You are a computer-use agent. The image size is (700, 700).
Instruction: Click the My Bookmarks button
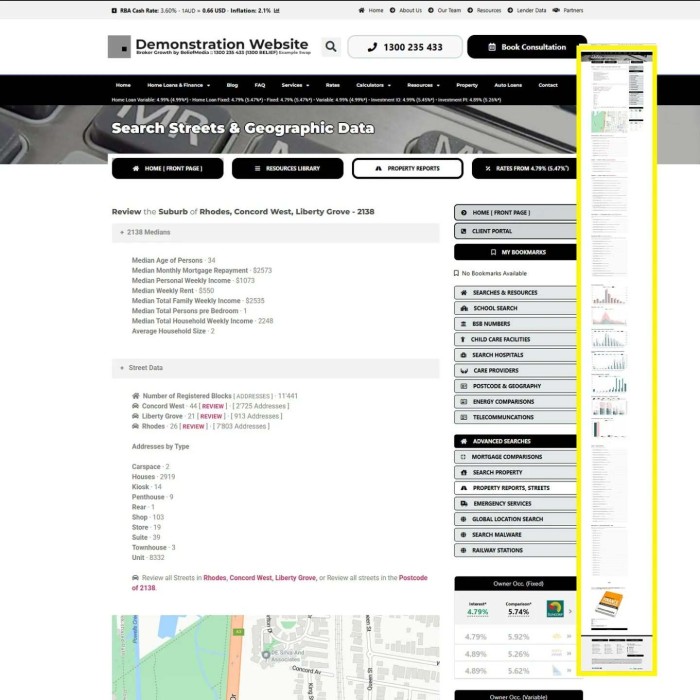[x=514, y=252]
